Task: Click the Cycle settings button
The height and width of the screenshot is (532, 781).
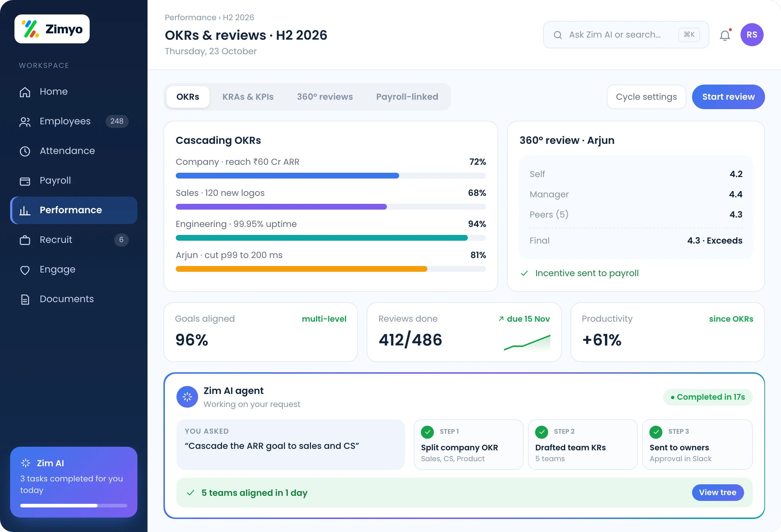Action: tap(646, 97)
